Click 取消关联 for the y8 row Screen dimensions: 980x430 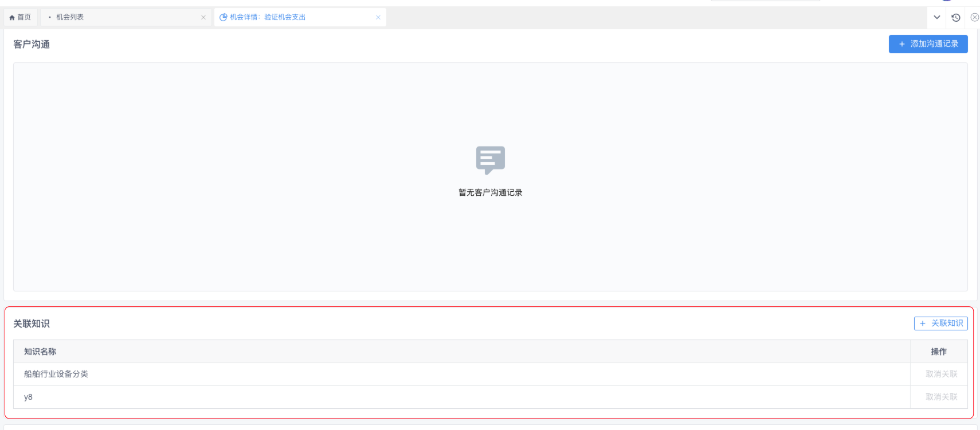pyautogui.click(x=941, y=397)
